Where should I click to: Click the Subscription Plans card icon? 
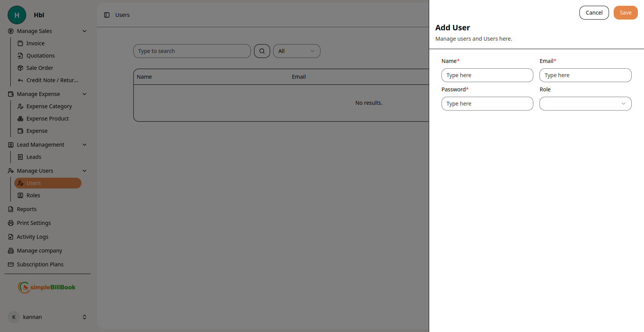click(11, 264)
